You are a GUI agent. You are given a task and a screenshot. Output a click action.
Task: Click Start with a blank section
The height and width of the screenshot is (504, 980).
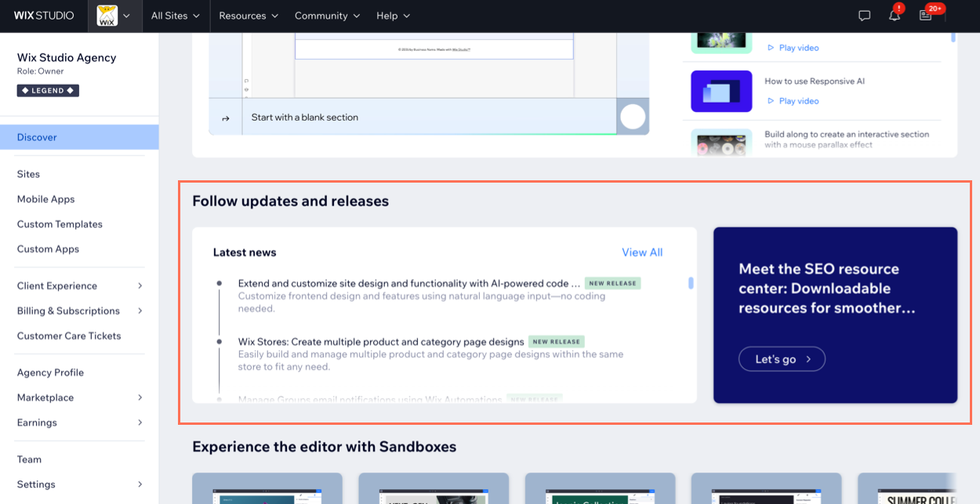point(305,118)
